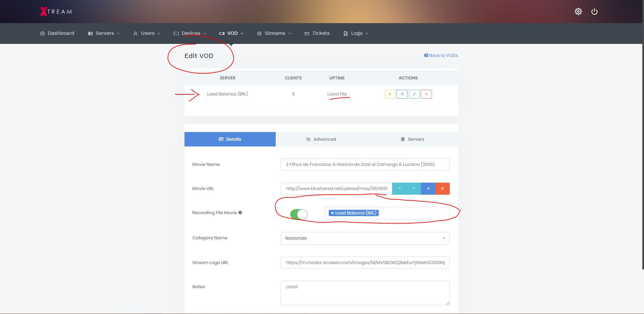Viewport: 644px width, 314px height.
Task: Expand the Streams menu
Action: [274, 34]
